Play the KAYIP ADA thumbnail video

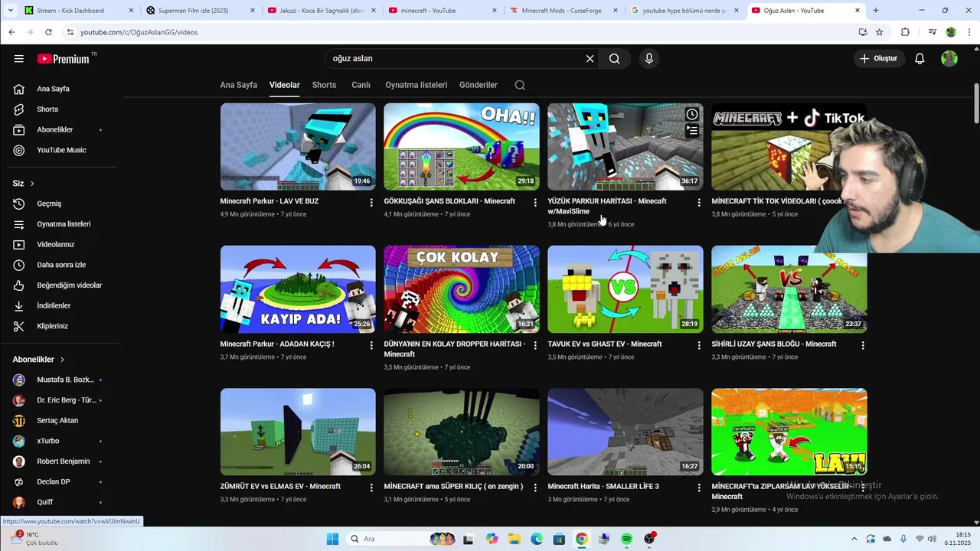click(x=298, y=289)
